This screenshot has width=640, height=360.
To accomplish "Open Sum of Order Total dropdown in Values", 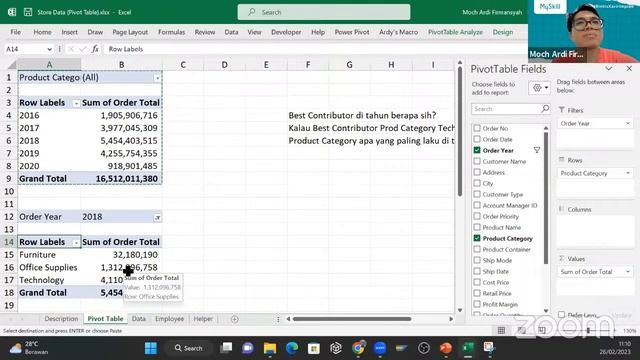I will (x=628, y=271).
